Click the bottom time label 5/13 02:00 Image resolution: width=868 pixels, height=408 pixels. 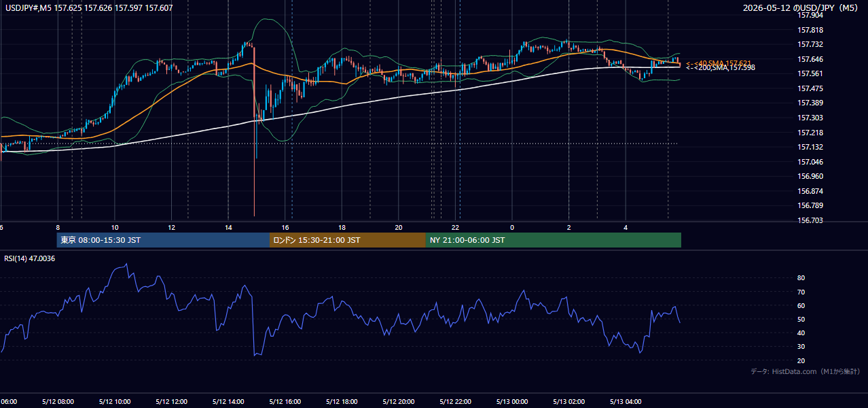click(x=569, y=401)
